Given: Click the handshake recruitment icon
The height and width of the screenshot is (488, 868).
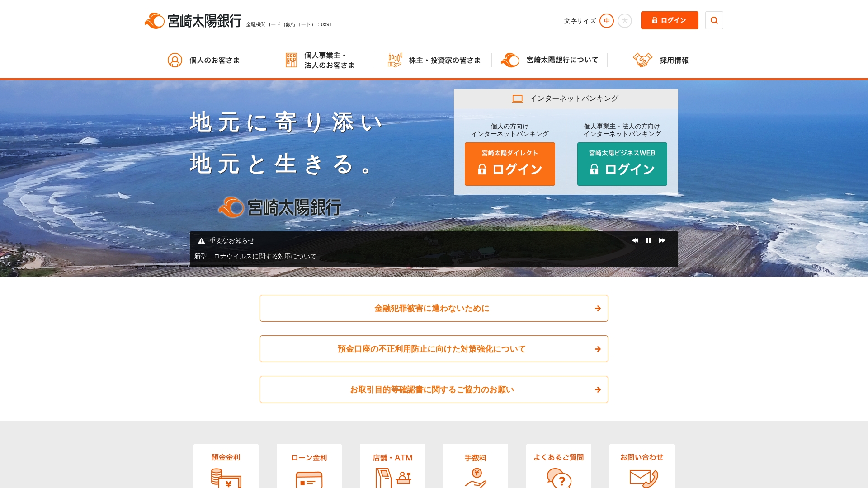Looking at the screenshot, I should [x=643, y=60].
